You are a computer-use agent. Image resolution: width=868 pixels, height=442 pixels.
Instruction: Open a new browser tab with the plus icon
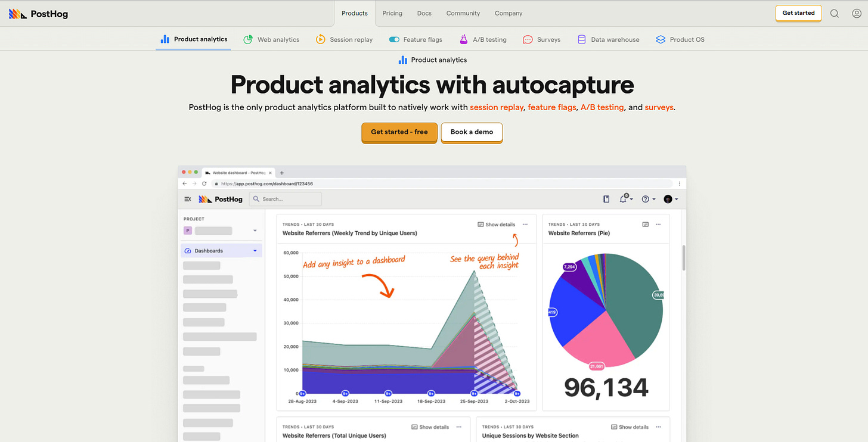pos(282,173)
